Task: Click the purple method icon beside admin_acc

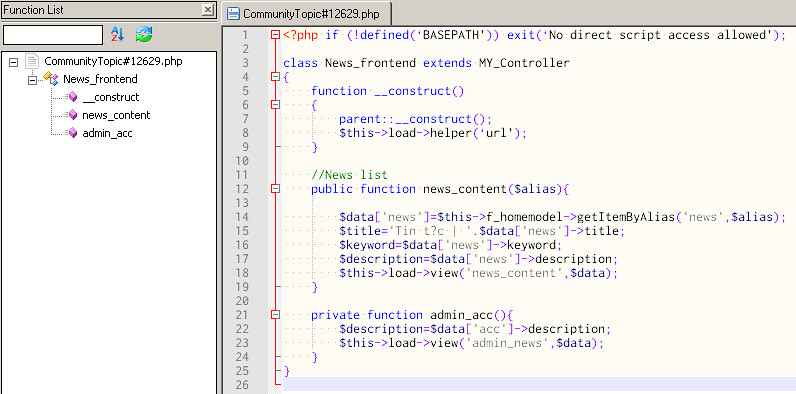Action: [x=72, y=134]
